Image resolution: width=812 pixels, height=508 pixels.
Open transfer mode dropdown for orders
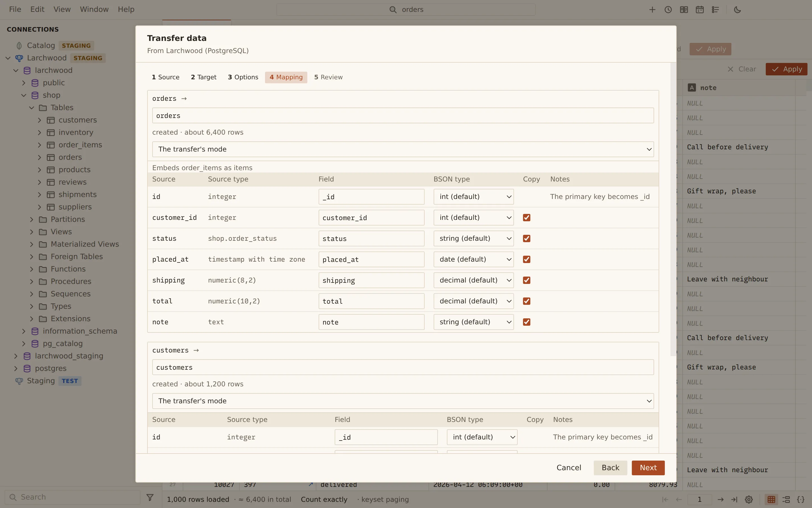coord(403,149)
